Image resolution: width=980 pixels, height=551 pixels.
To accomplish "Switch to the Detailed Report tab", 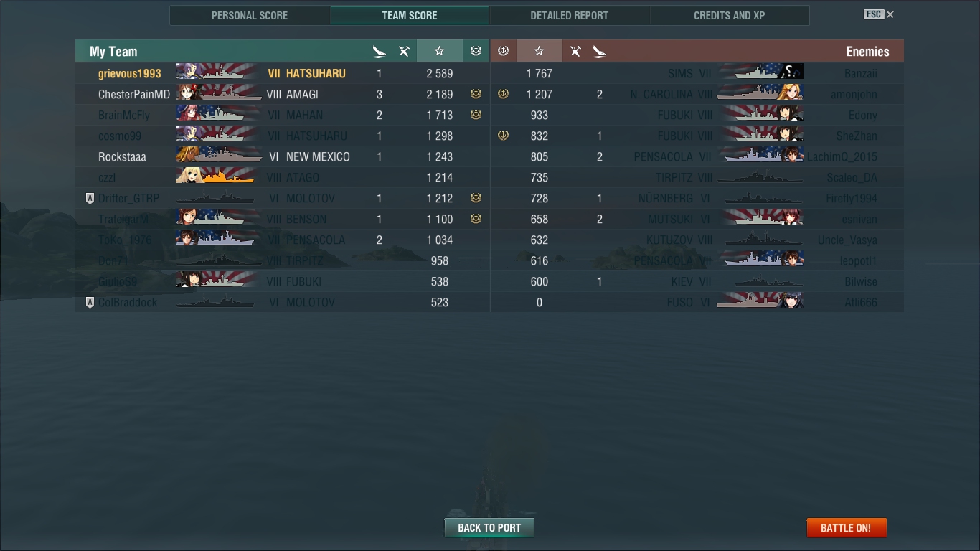I will pyautogui.click(x=570, y=15).
